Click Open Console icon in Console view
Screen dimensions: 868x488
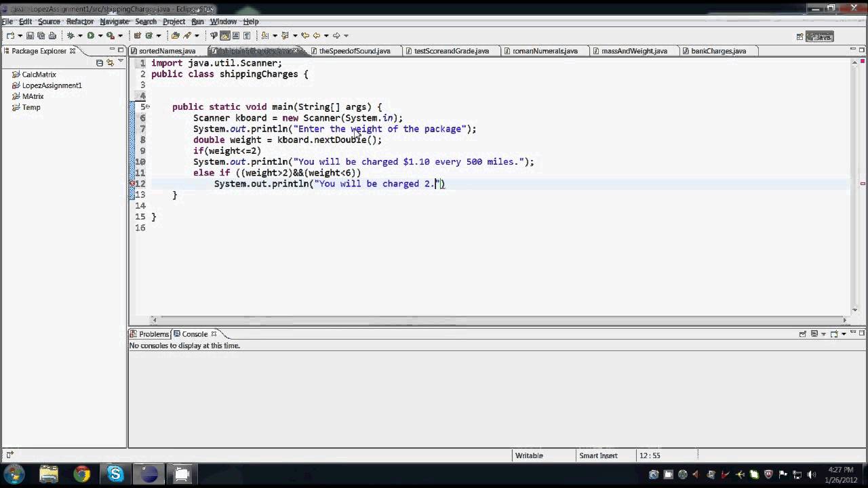point(833,334)
